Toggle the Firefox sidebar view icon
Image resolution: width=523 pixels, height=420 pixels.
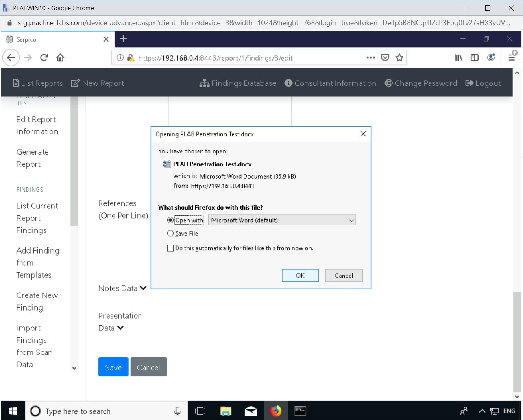coord(474,58)
